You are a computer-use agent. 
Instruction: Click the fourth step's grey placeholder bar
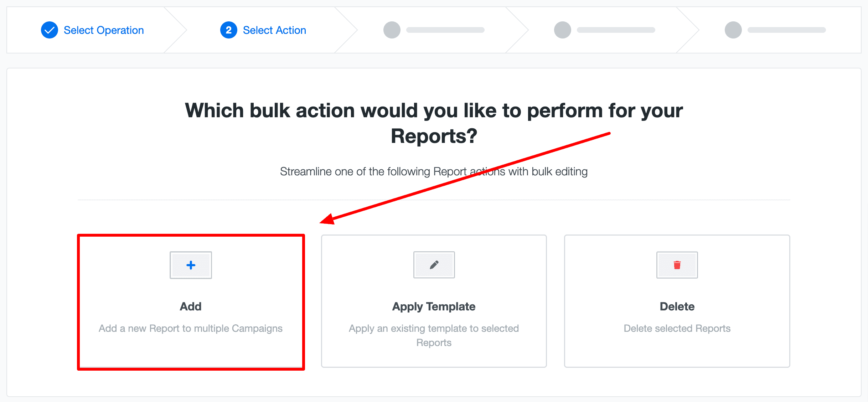click(616, 30)
